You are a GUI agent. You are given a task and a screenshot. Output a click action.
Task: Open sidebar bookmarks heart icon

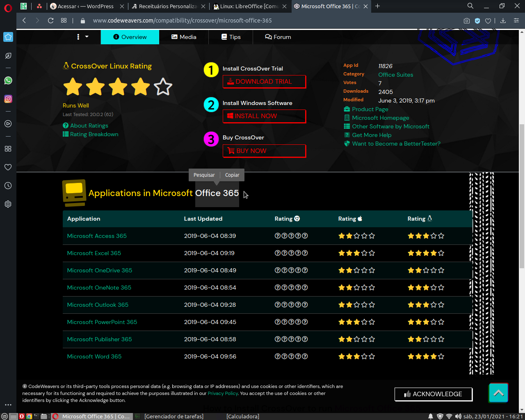click(8, 167)
